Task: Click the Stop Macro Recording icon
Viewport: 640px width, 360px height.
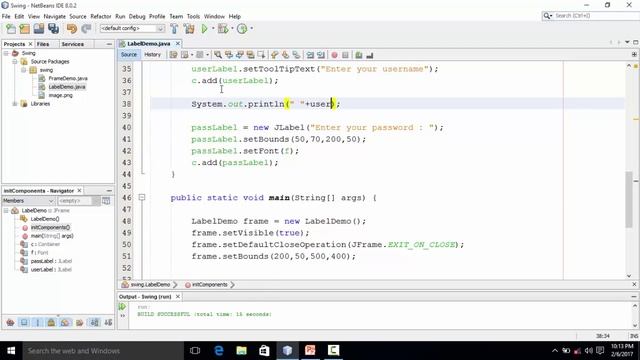Action: [x=345, y=55]
